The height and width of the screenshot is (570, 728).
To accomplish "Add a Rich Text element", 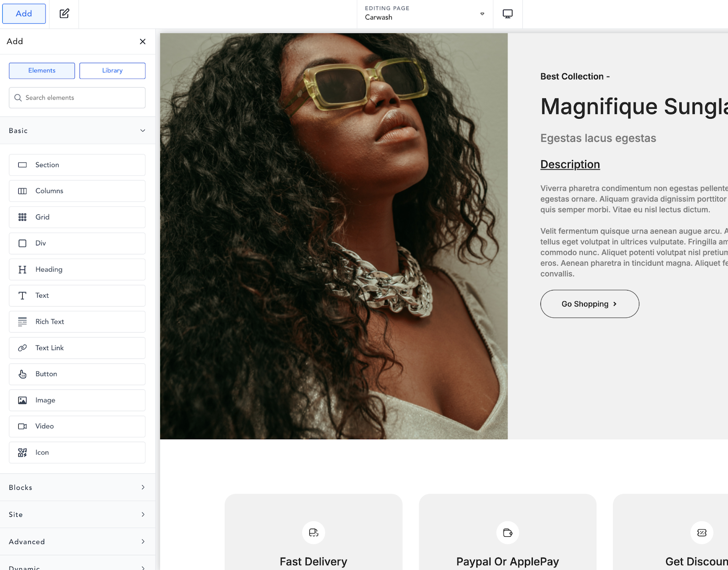I will (77, 322).
